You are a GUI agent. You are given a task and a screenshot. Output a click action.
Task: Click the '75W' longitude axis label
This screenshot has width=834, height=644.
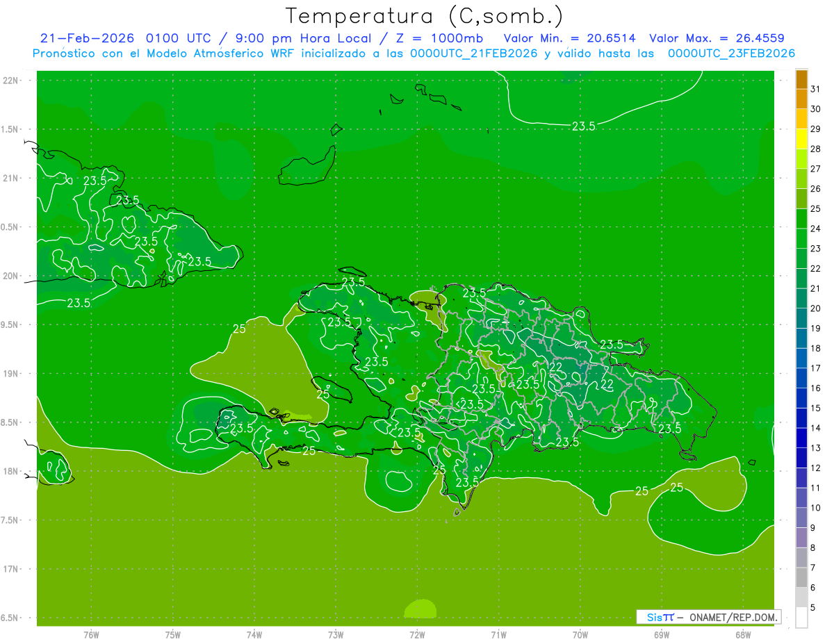tap(172, 635)
